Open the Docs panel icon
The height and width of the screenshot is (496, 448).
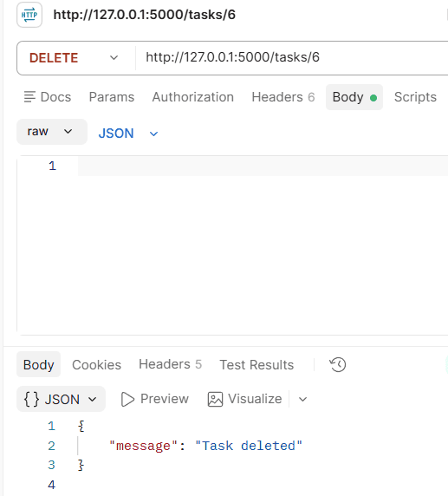pos(29,97)
